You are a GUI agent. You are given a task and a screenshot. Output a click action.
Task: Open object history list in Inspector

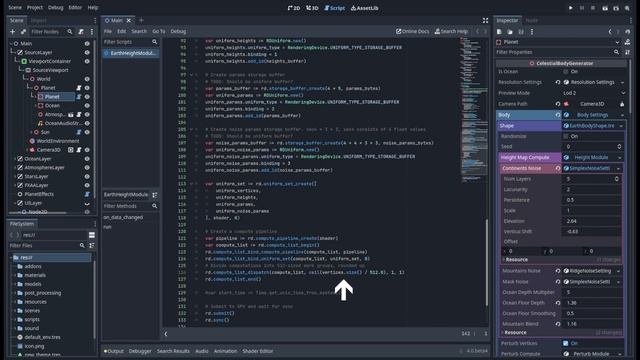click(x=628, y=31)
